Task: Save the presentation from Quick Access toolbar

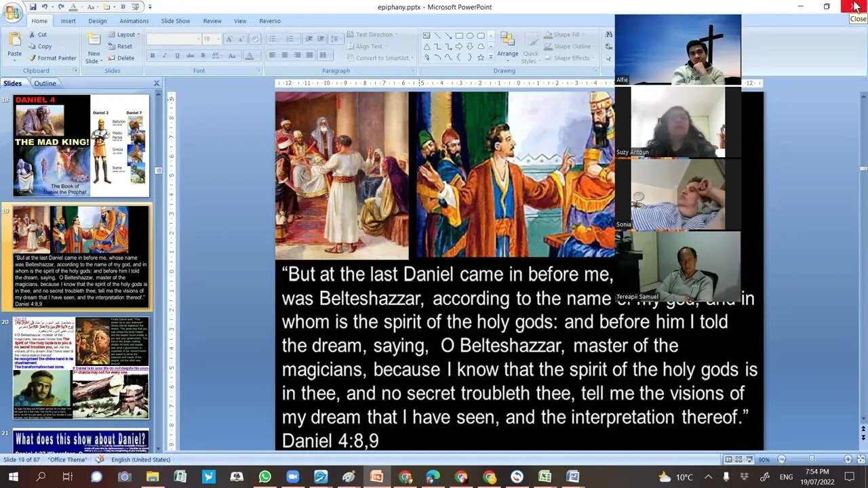Action: tap(33, 7)
